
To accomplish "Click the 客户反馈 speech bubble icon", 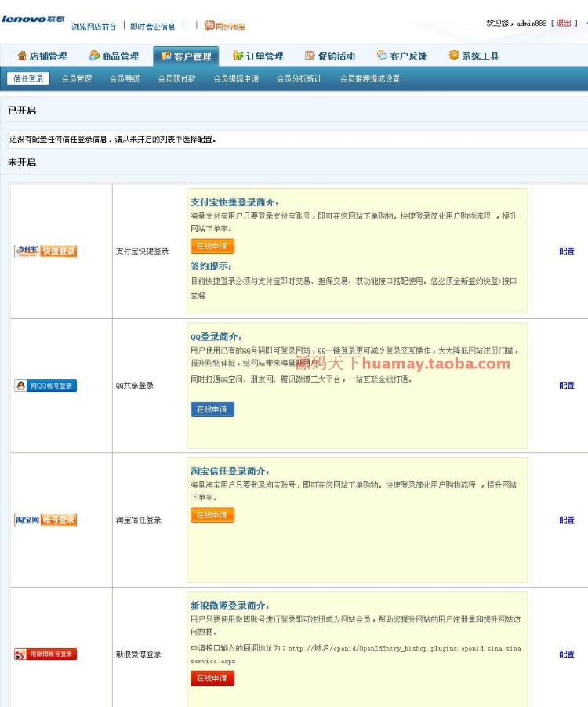I will pyautogui.click(x=382, y=56).
